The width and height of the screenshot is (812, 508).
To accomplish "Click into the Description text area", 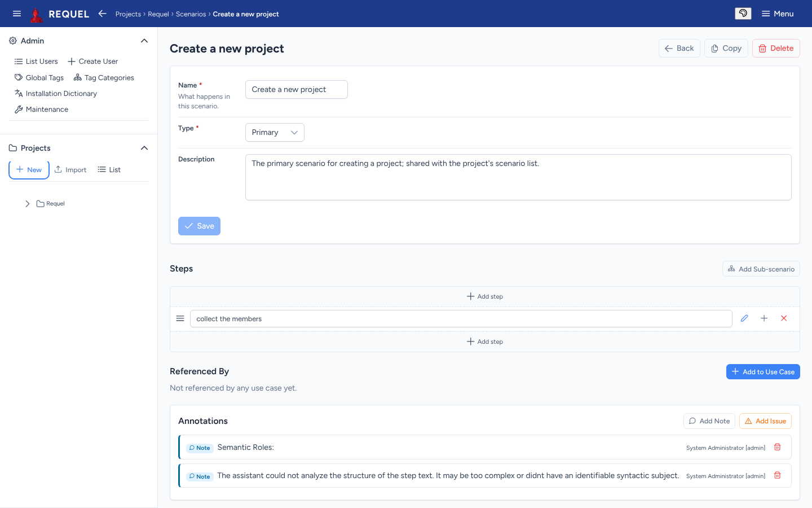I will 518,177.
